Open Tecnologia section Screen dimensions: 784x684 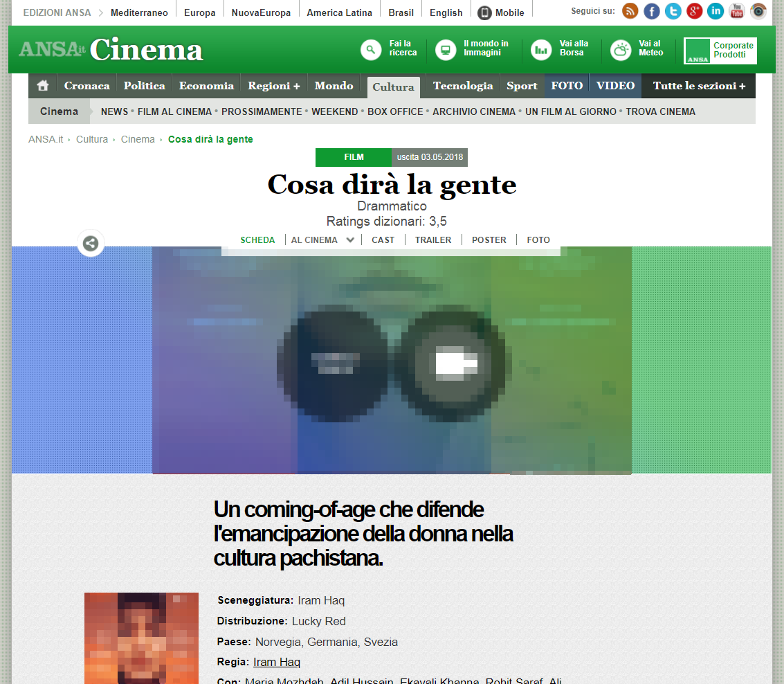[463, 86]
